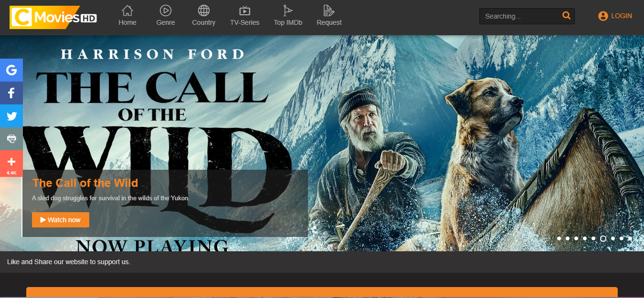Expand more share options plus icon
Image resolution: width=644 pixels, height=298 pixels.
(x=11, y=162)
